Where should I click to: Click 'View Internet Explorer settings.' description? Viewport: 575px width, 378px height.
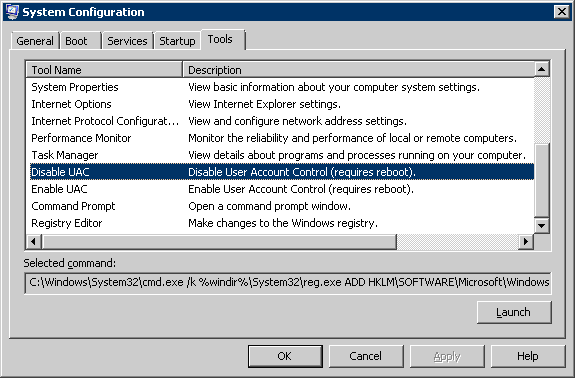click(264, 104)
